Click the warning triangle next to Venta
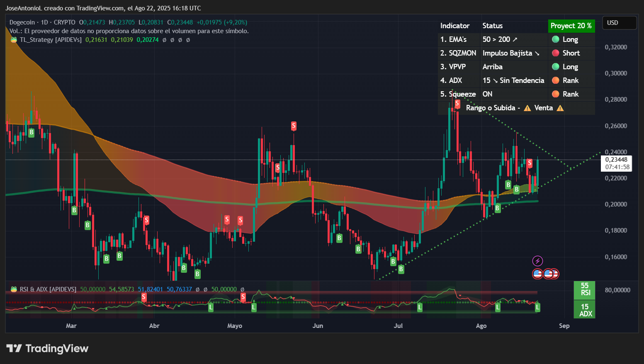Screen dimensions: 644x364 coord(527,108)
